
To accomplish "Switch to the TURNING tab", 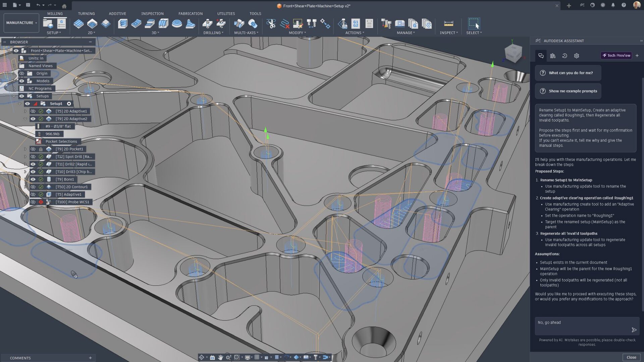I will (86, 14).
